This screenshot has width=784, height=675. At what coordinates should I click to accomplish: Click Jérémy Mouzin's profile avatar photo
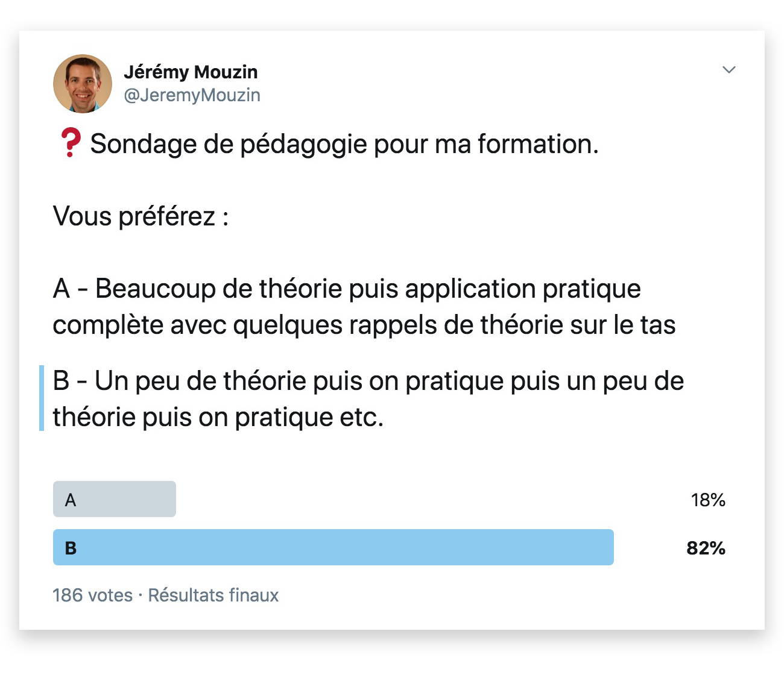(83, 84)
